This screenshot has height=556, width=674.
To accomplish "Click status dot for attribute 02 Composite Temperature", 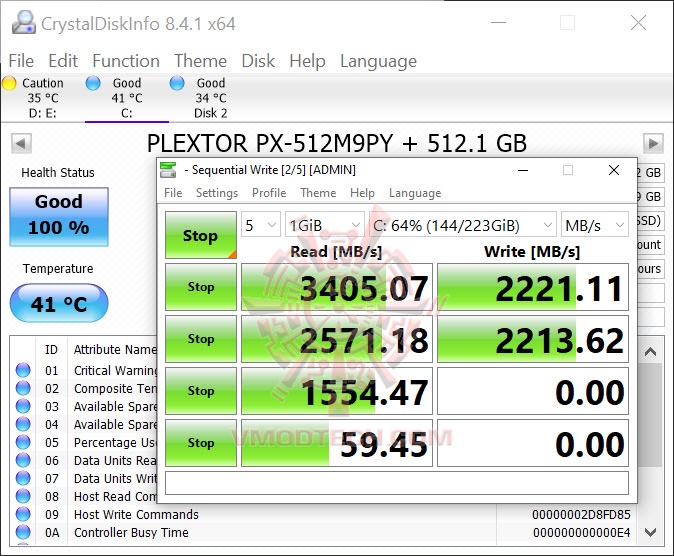I will (23, 388).
